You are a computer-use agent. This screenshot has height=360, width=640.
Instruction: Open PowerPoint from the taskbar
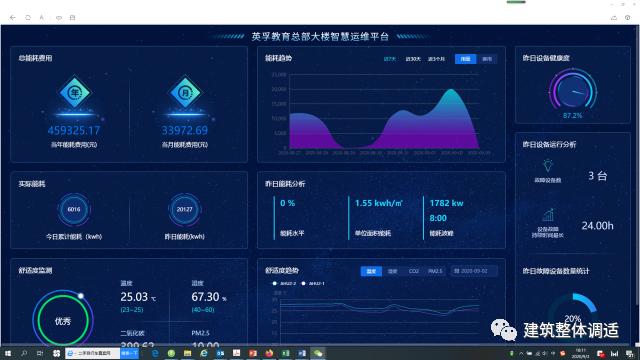point(253,353)
